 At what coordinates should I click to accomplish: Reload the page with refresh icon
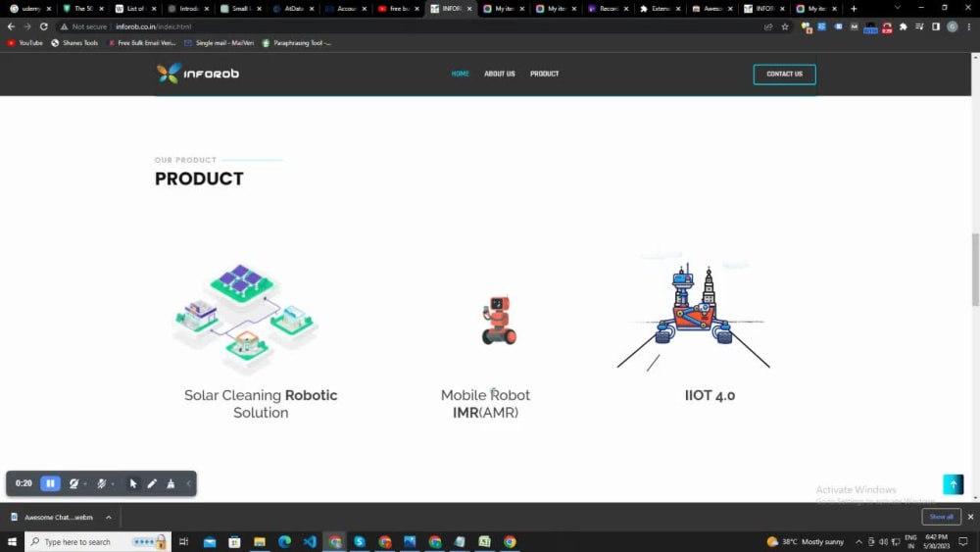(x=44, y=26)
